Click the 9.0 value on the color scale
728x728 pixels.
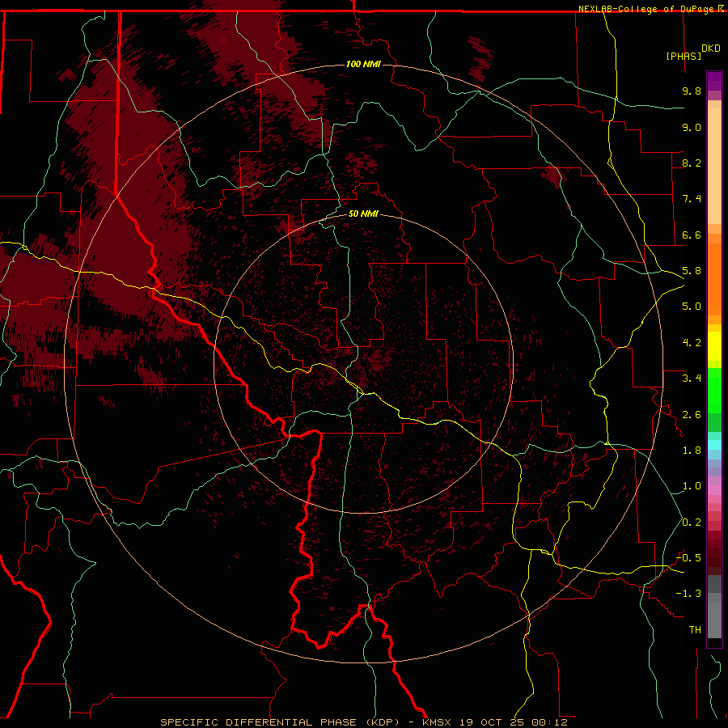692,127
